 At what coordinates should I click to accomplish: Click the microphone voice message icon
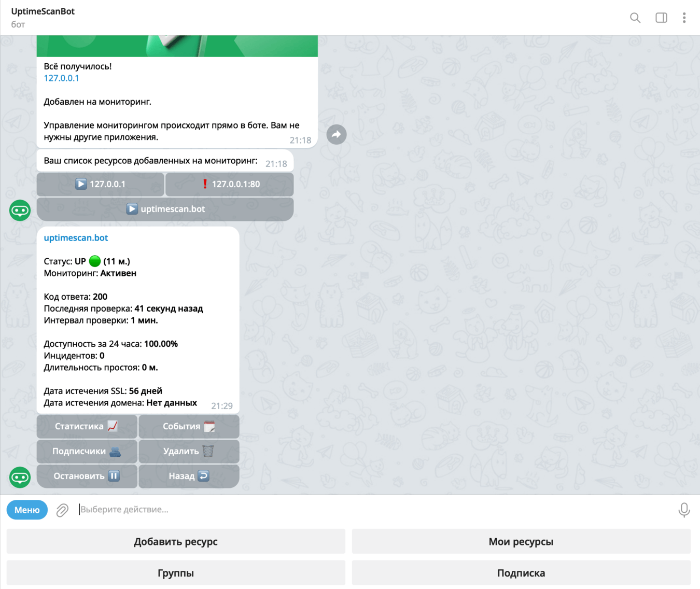[684, 510]
